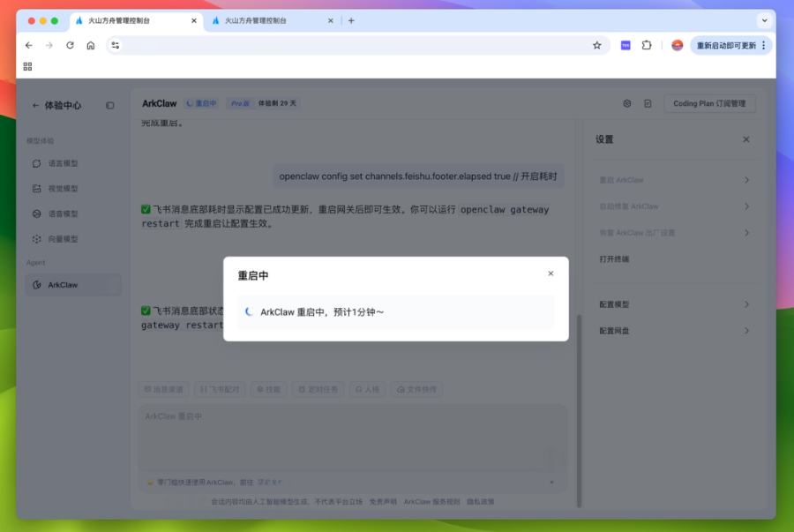Switch to second 火山方舟管理控制台 tab

(x=273, y=21)
